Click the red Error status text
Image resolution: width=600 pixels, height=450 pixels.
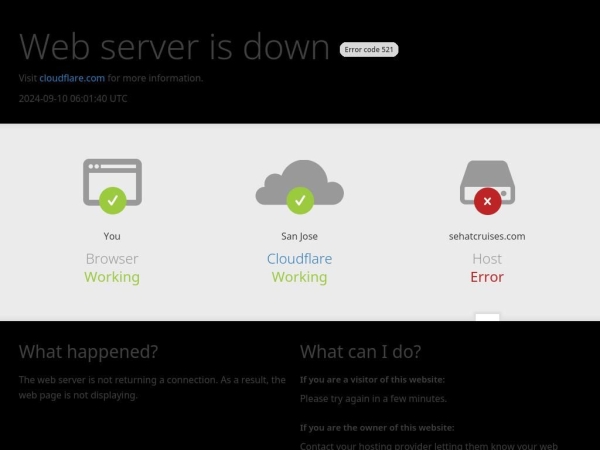tap(487, 277)
